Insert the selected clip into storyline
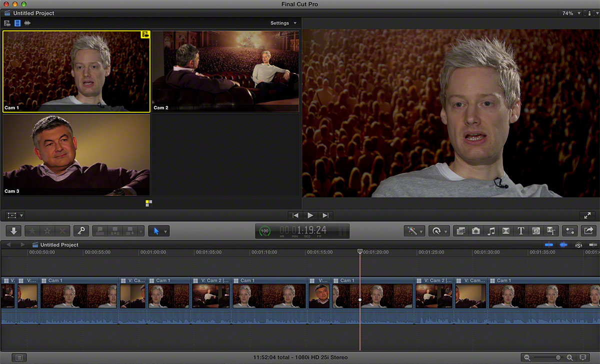The width and height of the screenshot is (600, 364). point(115,231)
